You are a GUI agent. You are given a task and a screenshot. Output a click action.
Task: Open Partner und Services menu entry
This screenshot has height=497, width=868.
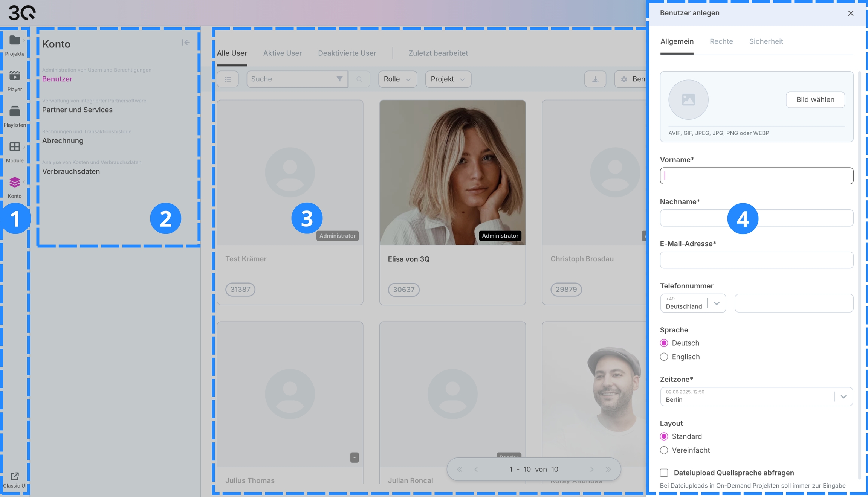(x=77, y=110)
